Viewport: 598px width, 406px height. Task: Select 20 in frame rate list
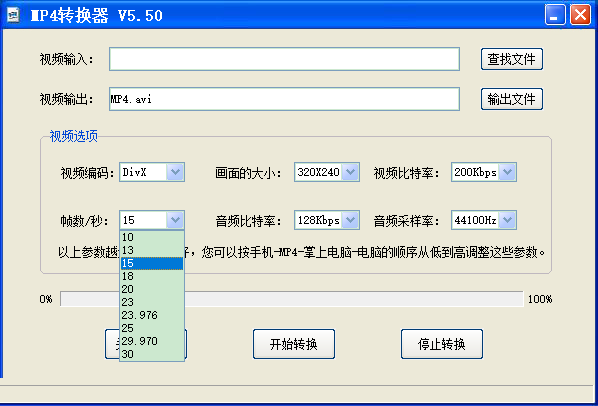(152, 289)
